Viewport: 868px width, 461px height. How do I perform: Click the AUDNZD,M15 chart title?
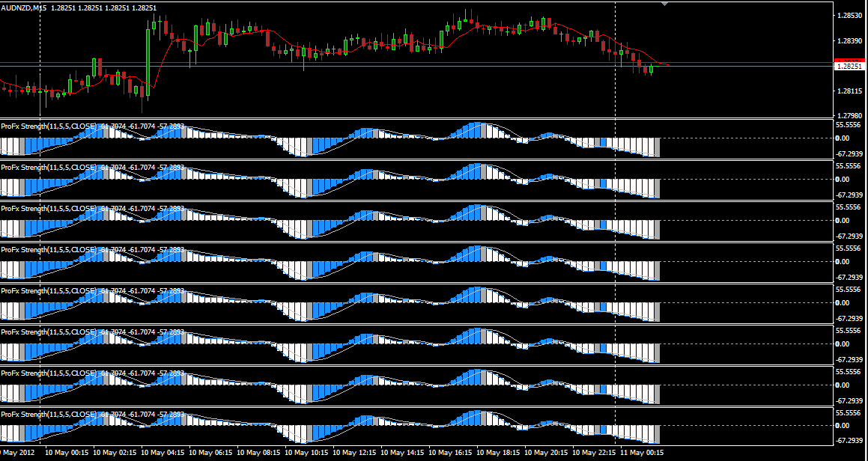click(24, 7)
